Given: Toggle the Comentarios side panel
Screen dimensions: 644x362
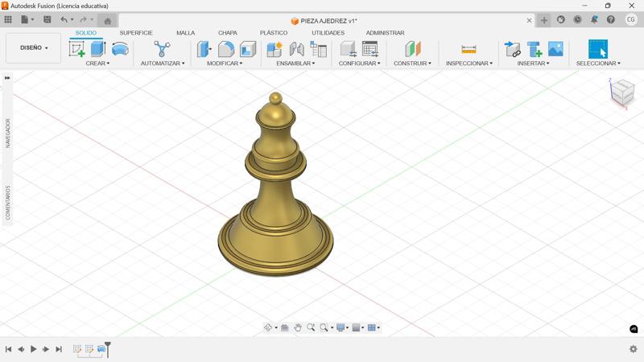Looking at the screenshot, I should (x=8, y=203).
